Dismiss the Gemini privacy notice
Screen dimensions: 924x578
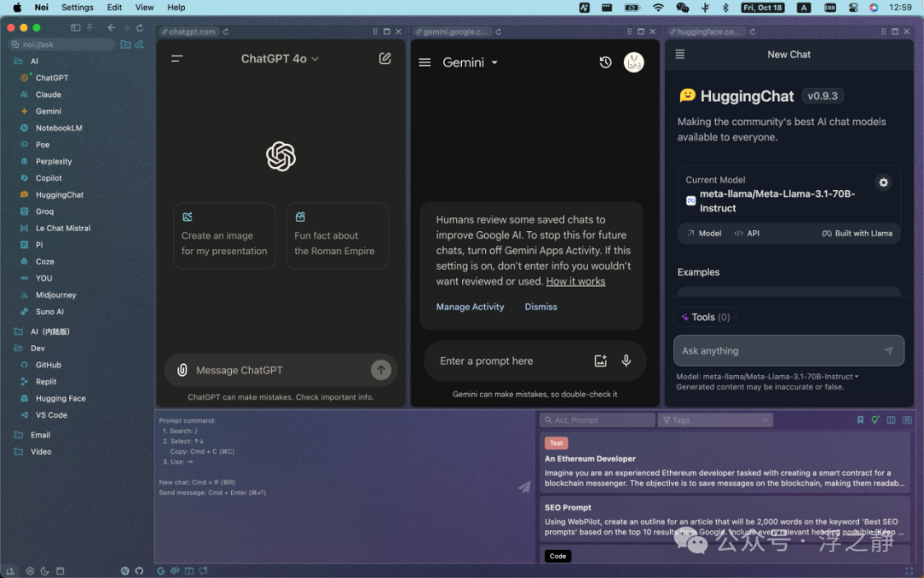click(x=541, y=307)
